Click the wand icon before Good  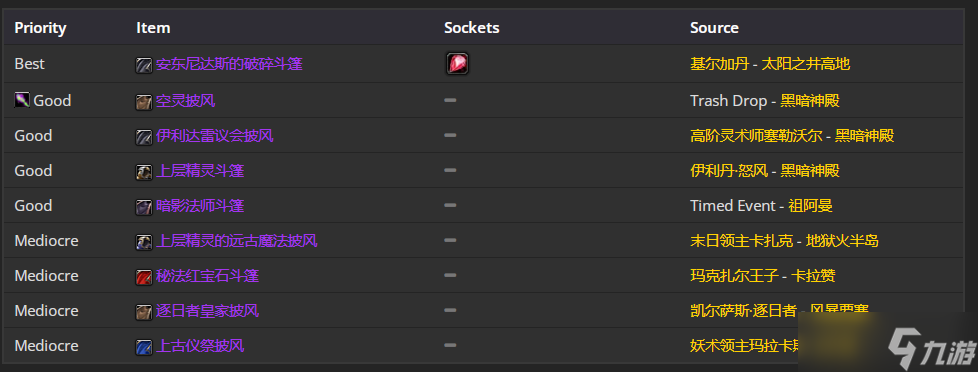coord(22,100)
